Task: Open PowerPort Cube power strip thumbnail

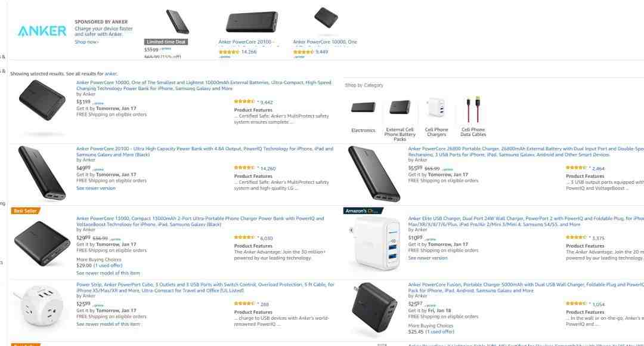Action: [x=39, y=306]
